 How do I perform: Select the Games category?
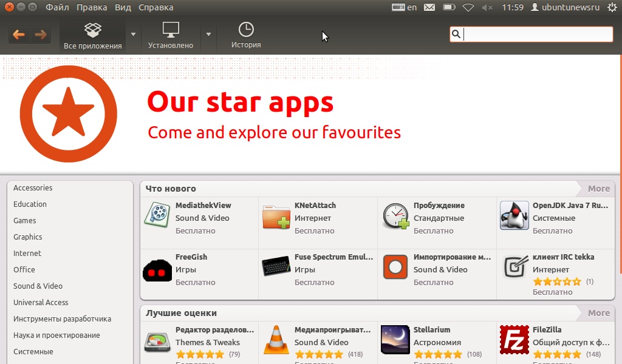pyautogui.click(x=24, y=221)
